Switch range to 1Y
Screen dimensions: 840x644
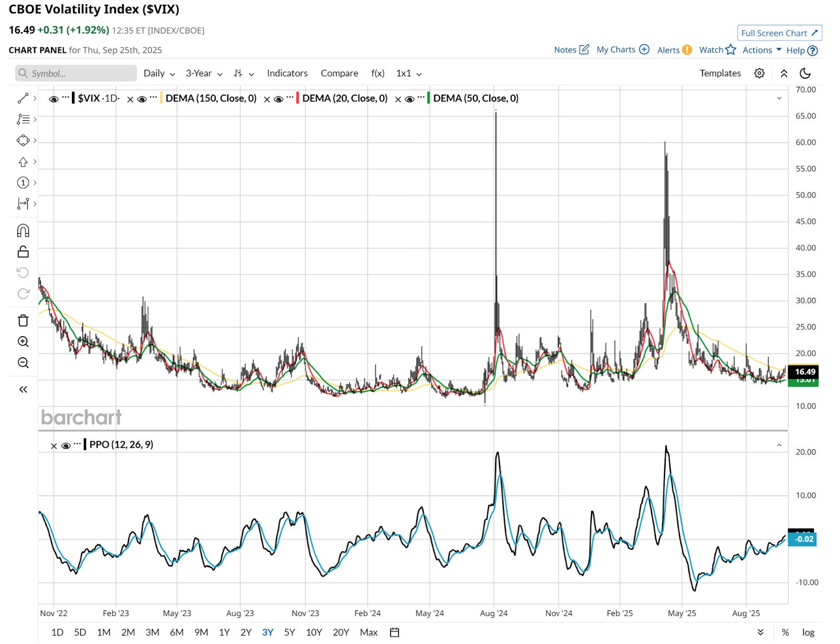click(x=224, y=632)
